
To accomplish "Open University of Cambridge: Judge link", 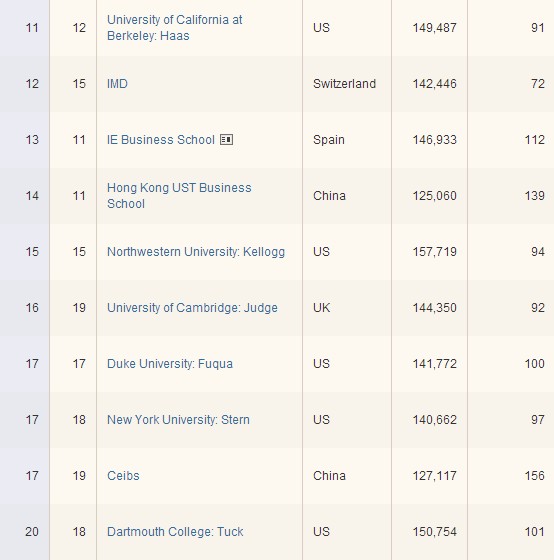I will (x=192, y=308).
